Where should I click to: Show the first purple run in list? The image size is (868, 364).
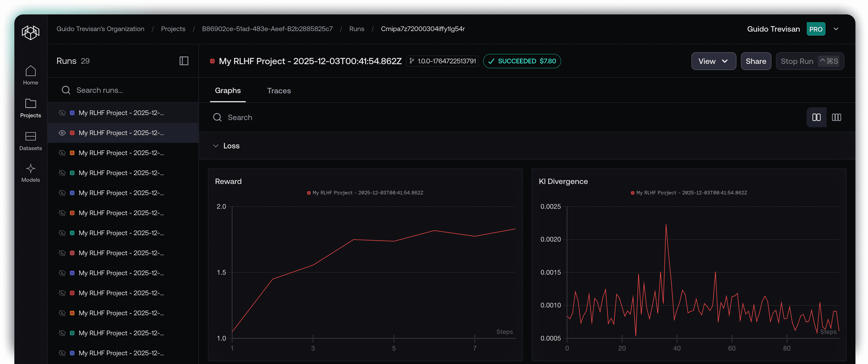click(62, 113)
